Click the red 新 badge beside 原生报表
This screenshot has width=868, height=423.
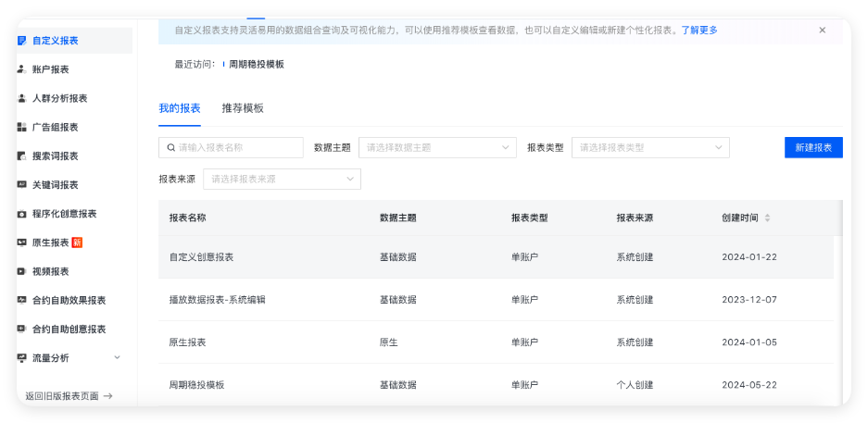point(77,243)
